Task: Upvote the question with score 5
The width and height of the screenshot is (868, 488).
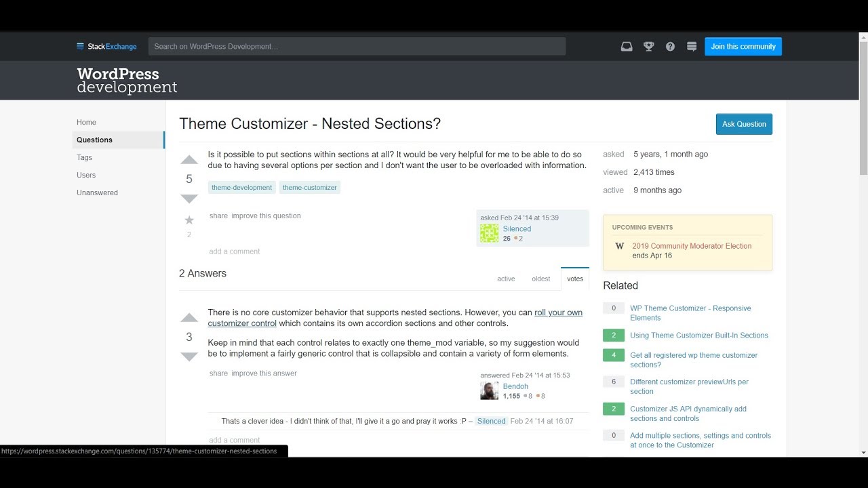Action: [189, 161]
